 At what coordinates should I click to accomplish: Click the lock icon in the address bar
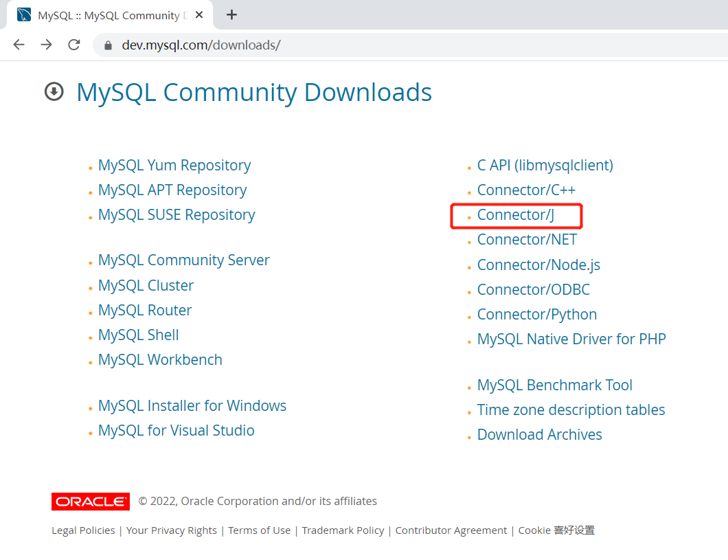[109, 45]
